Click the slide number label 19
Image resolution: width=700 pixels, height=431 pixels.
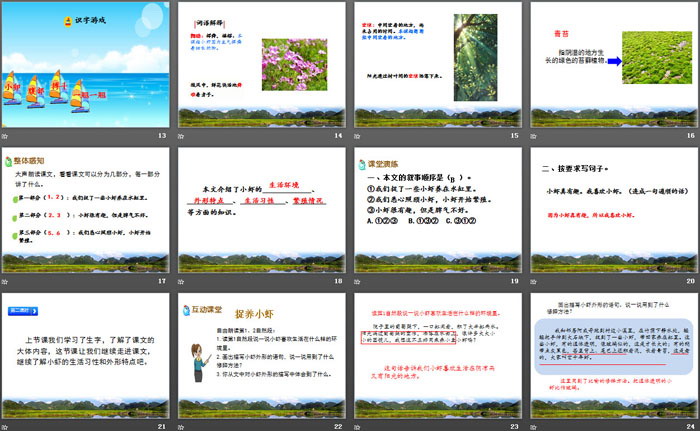click(x=515, y=281)
